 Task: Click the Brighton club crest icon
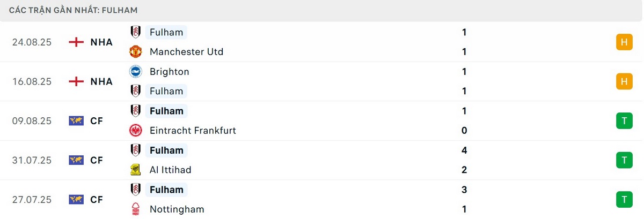click(x=136, y=72)
